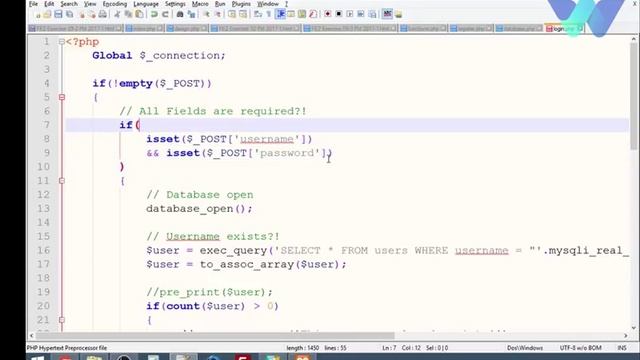Collapse the fold marker at line 11
640x360 pixels.
pos(62,180)
